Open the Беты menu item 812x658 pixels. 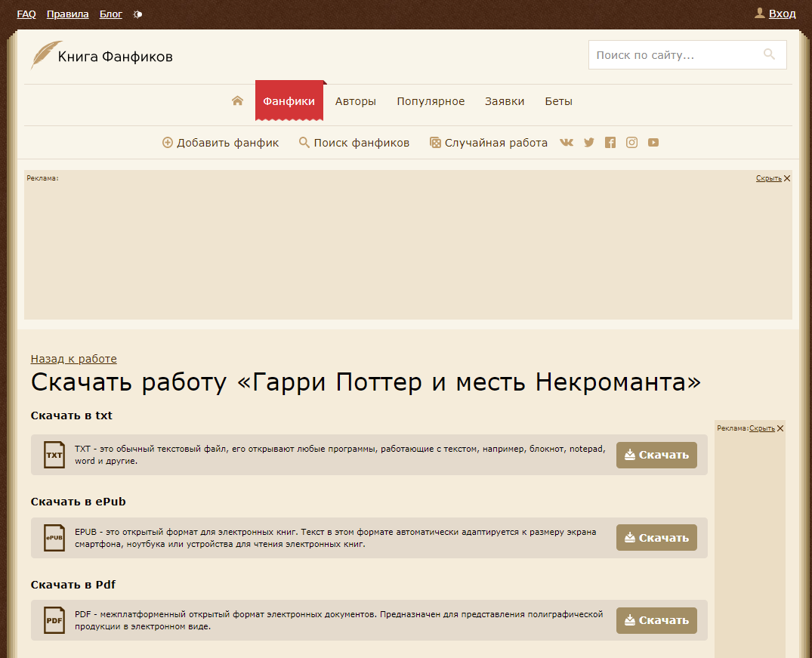coord(558,101)
